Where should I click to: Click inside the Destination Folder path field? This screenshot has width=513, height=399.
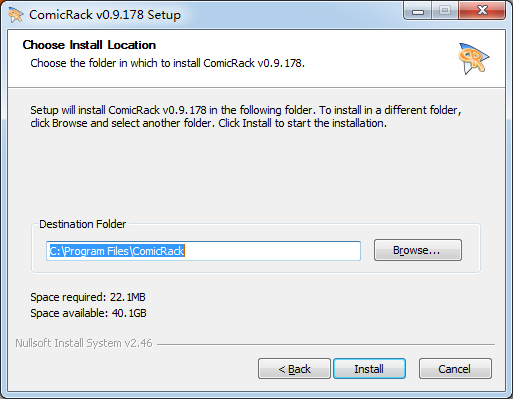click(203, 251)
